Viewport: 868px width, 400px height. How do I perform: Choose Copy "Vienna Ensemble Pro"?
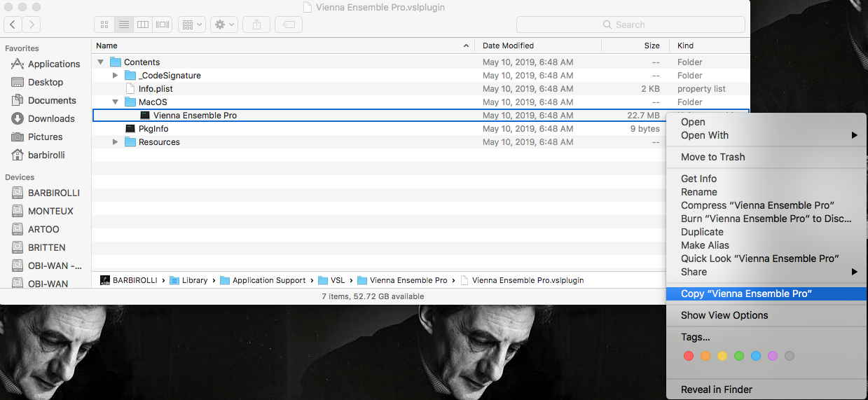(x=766, y=294)
